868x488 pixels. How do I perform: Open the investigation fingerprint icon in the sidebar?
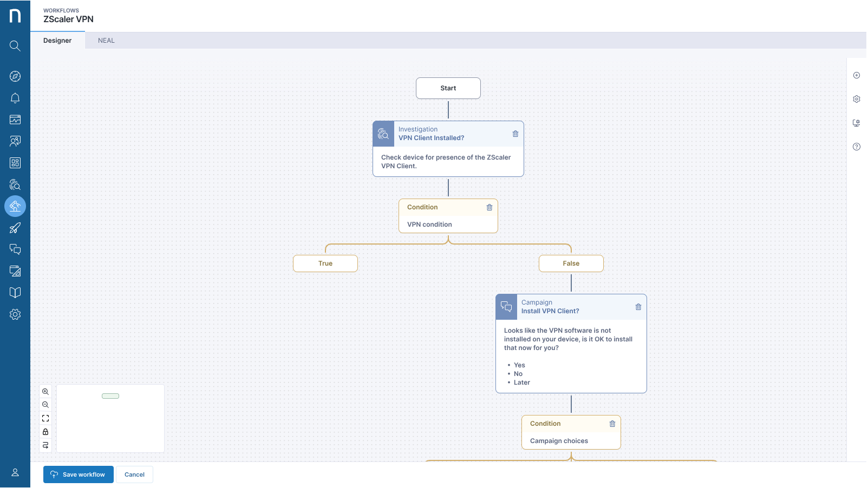point(15,184)
